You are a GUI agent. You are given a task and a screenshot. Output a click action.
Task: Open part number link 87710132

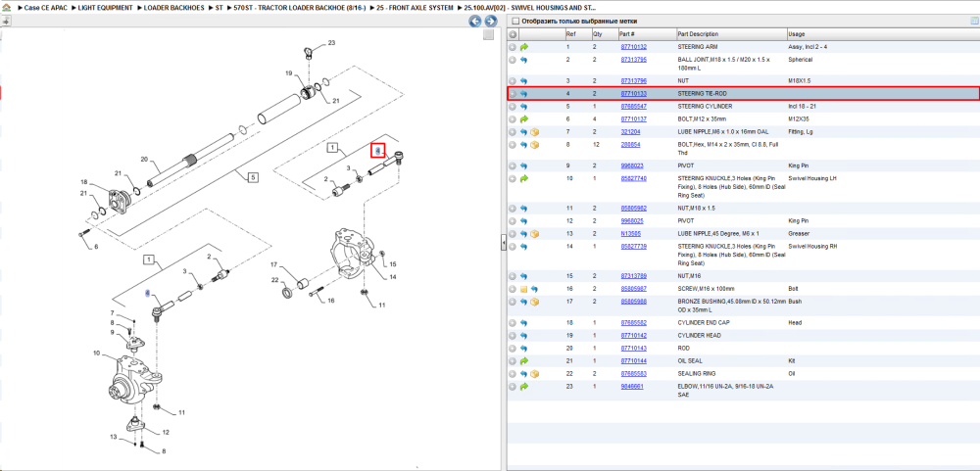click(633, 47)
